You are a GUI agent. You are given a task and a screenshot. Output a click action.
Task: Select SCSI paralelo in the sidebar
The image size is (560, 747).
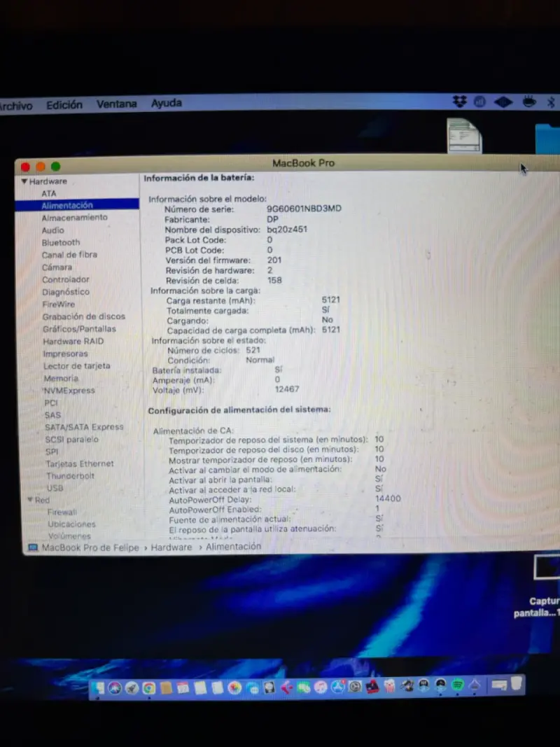point(72,439)
